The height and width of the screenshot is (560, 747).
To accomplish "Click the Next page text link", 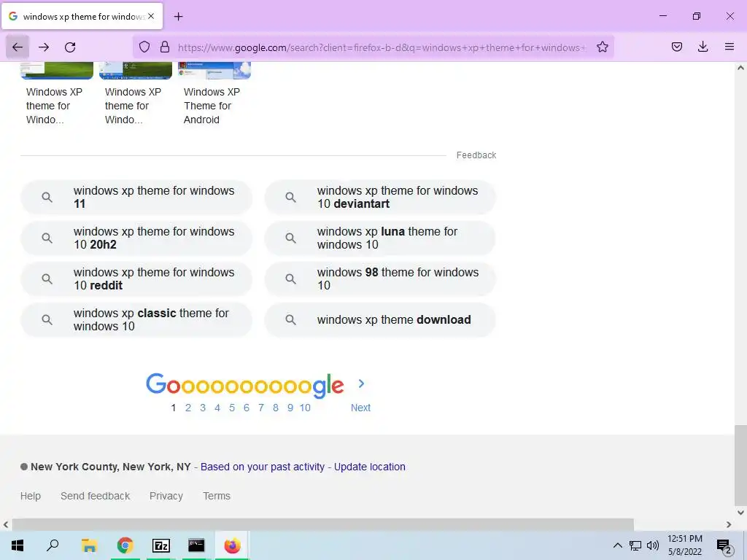I will 360,408.
